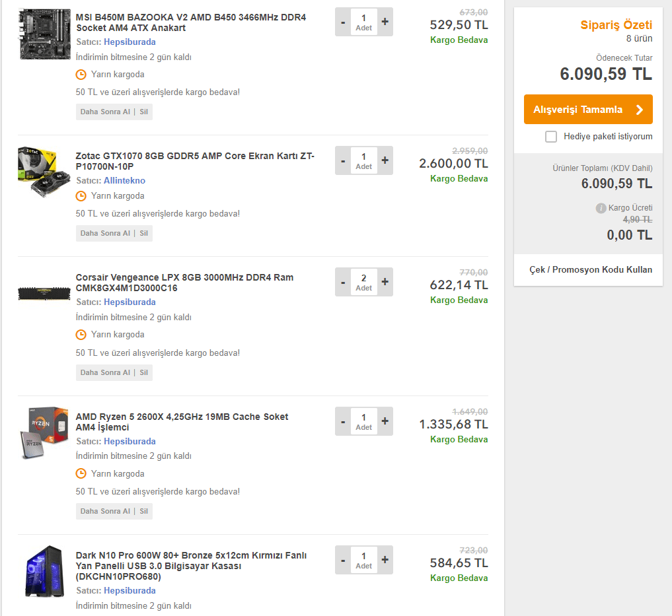Expand Çek / Promosyon Kodu Kullan
The image size is (672, 616).
pyautogui.click(x=590, y=269)
